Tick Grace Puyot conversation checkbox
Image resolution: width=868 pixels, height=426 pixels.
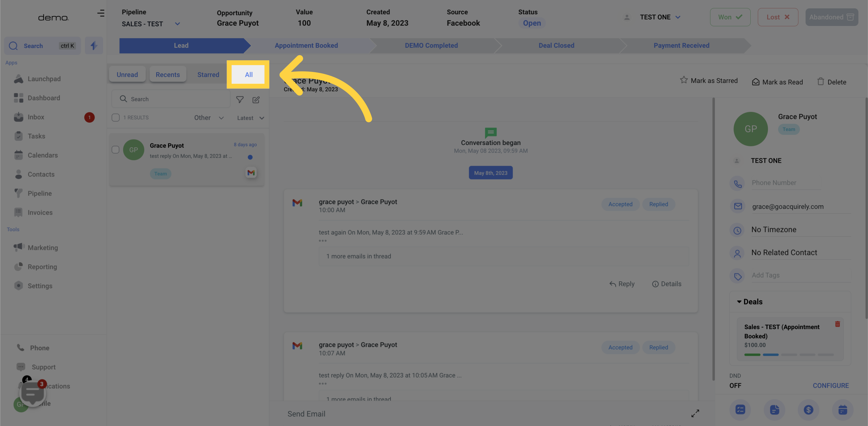pos(116,150)
